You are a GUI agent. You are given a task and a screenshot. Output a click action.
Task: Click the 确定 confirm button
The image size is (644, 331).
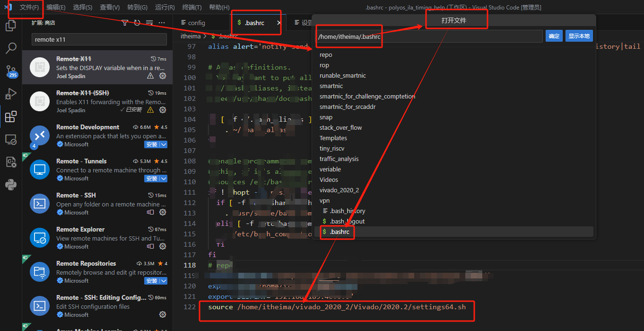pyautogui.click(x=554, y=36)
